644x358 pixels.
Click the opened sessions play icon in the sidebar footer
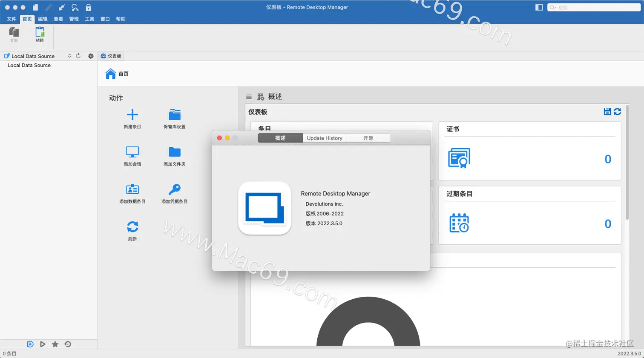tap(43, 344)
